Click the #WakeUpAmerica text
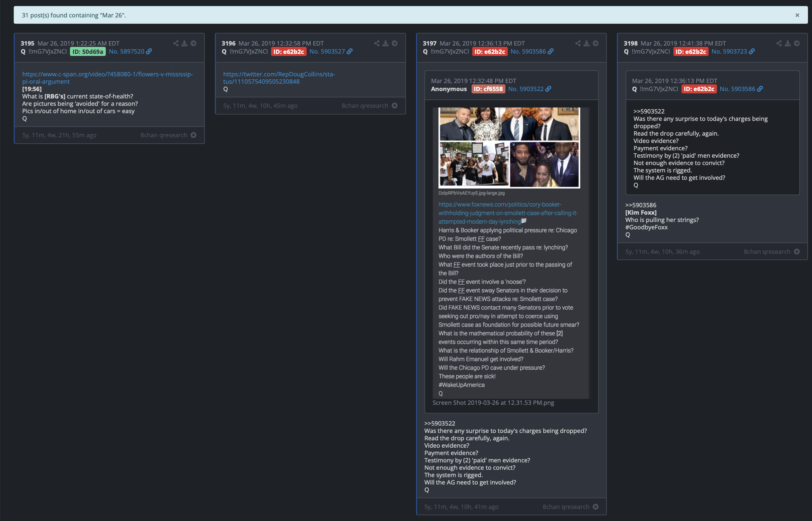Viewport: 812px width, 521px height. coord(461,385)
